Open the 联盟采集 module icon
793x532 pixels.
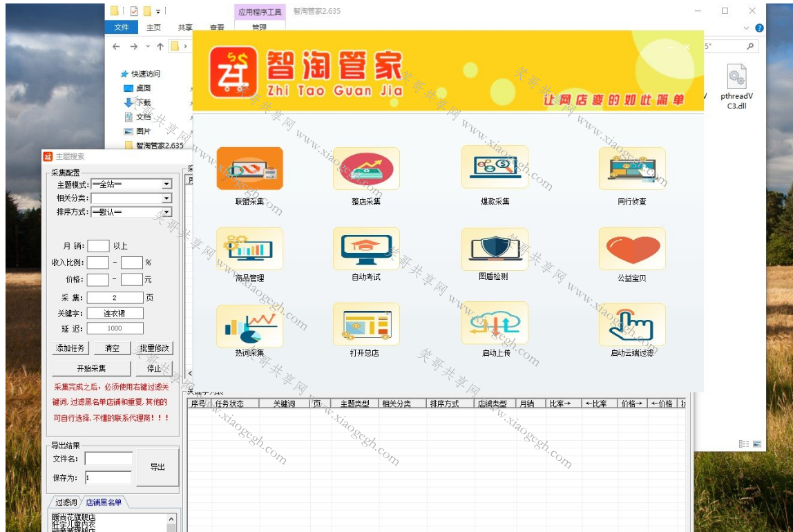pos(250,169)
